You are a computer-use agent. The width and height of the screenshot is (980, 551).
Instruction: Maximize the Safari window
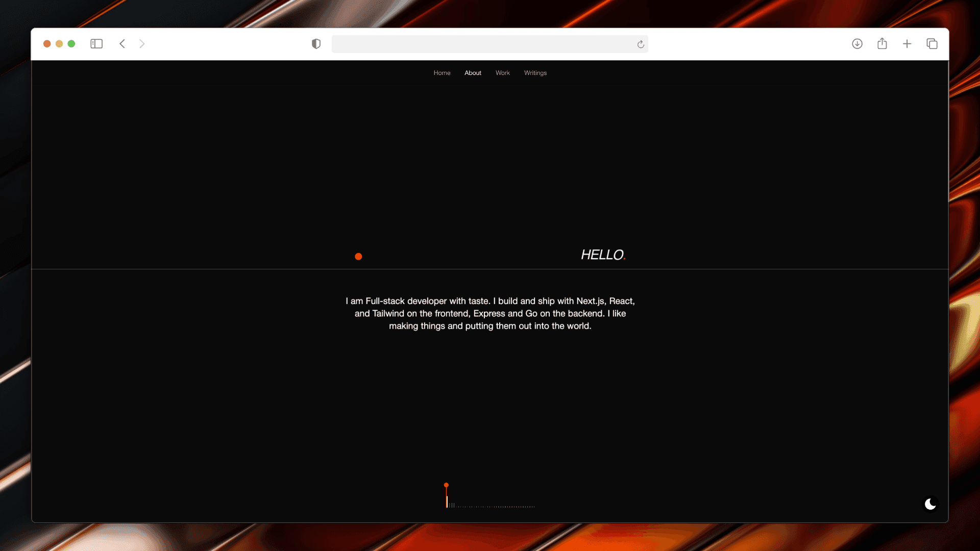(x=71, y=44)
